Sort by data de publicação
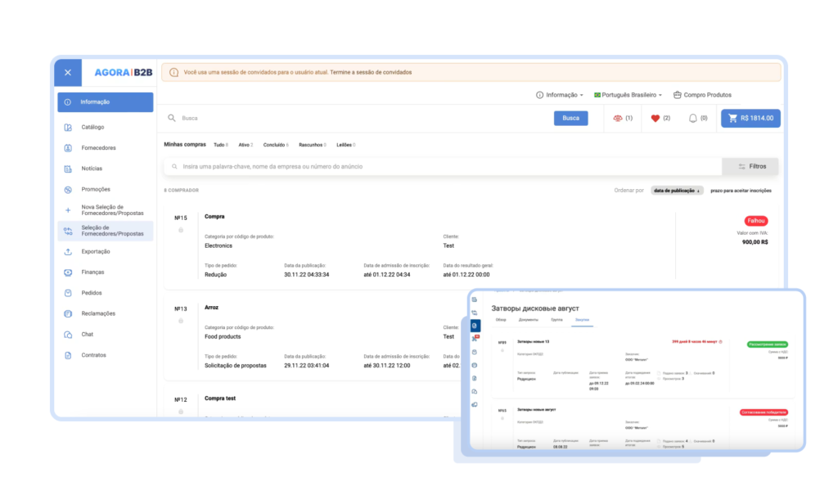Viewport: 838px width, 504px height. pyautogui.click(x=677, y=191)
